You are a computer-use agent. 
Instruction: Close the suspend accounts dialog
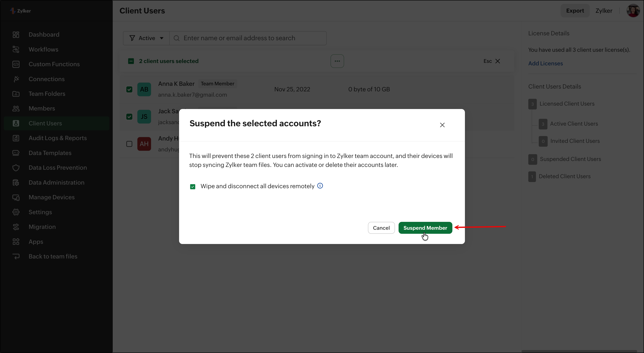click(442, 125)
